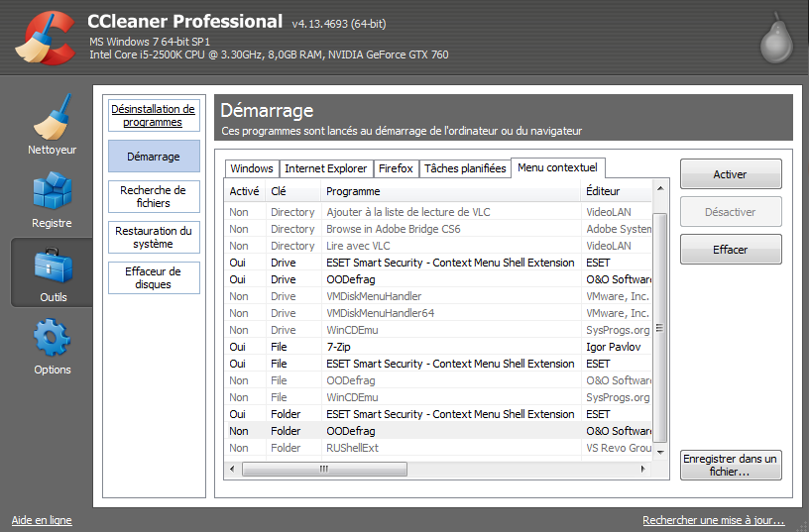The height and width of the screenshot is (532, 809).
Task: Open Restauration du système tool
Action: pyautogui.click(x=154, y=237)
